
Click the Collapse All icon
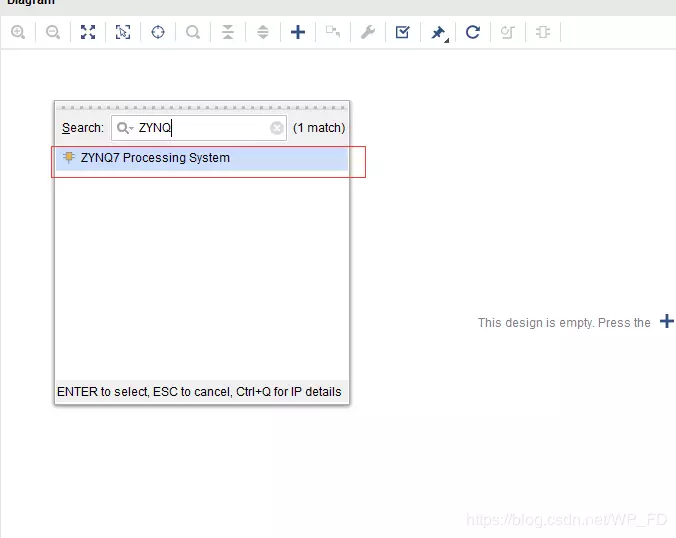click(x=228, y=32)
